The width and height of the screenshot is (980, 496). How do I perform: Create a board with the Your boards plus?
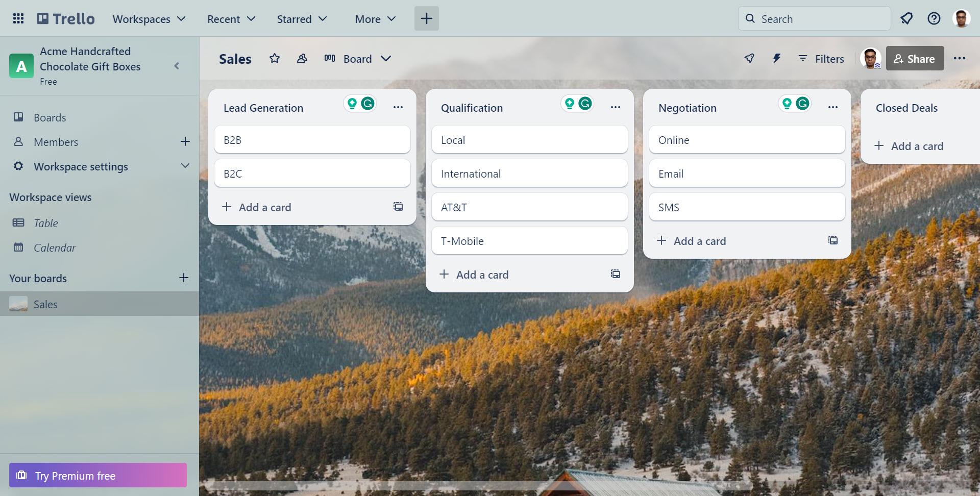point(184,278)
